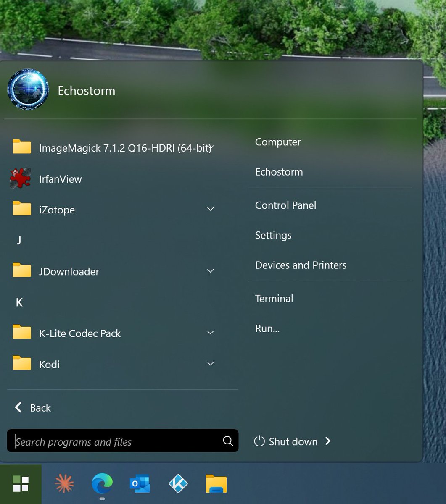Click the iZotope folder icon
The image size is (446, 504).
pos(22,209)
